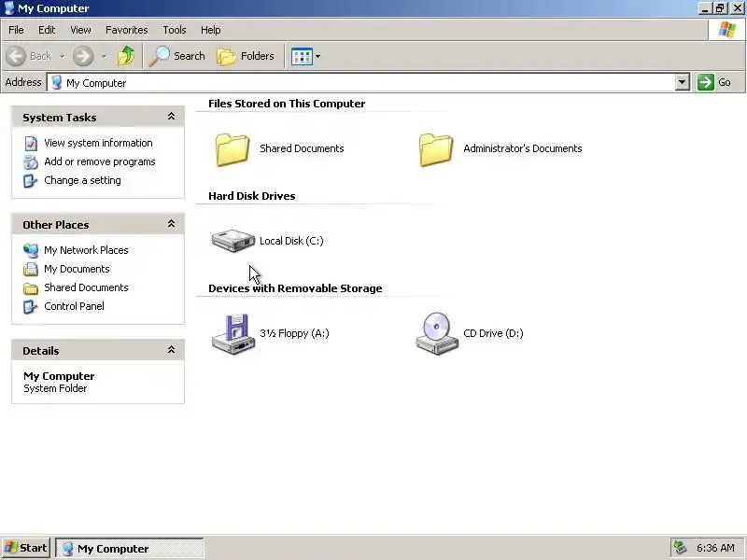Click the Administrator's Documents label
Image resolution: width=747 pixels, height=560 pixels.
click(x=523, y=148)
